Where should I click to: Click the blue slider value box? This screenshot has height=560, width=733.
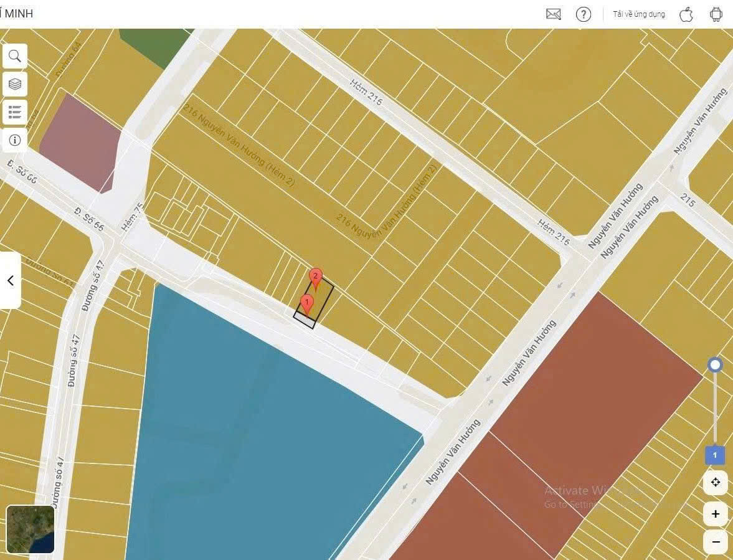(714, 455)
